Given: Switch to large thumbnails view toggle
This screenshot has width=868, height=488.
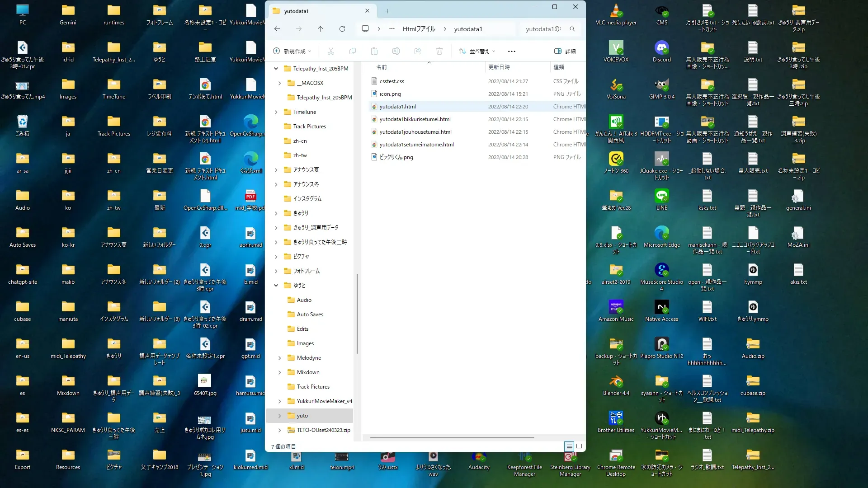Looking at the screenshot, I should 579,446.
